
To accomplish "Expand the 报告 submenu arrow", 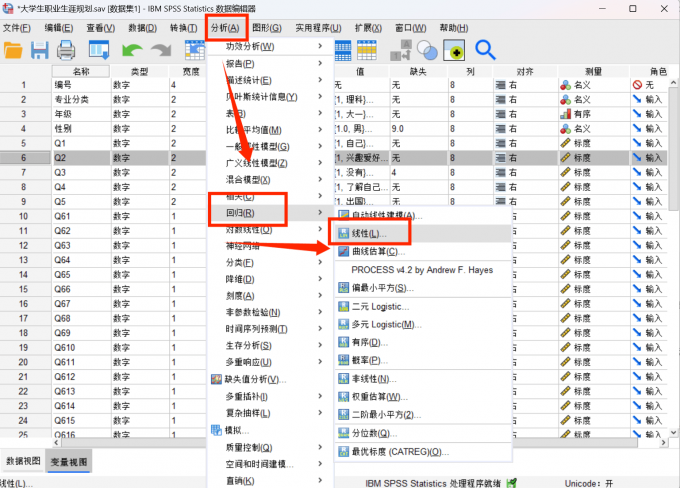I will (x=320, y=63).
